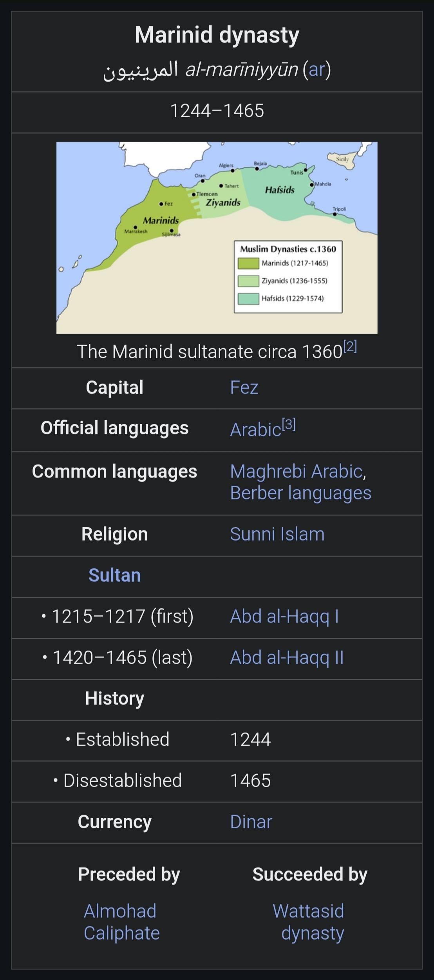
Task: Open citation reference [3]
Action: pyautogui.click(x=289, y=425)
